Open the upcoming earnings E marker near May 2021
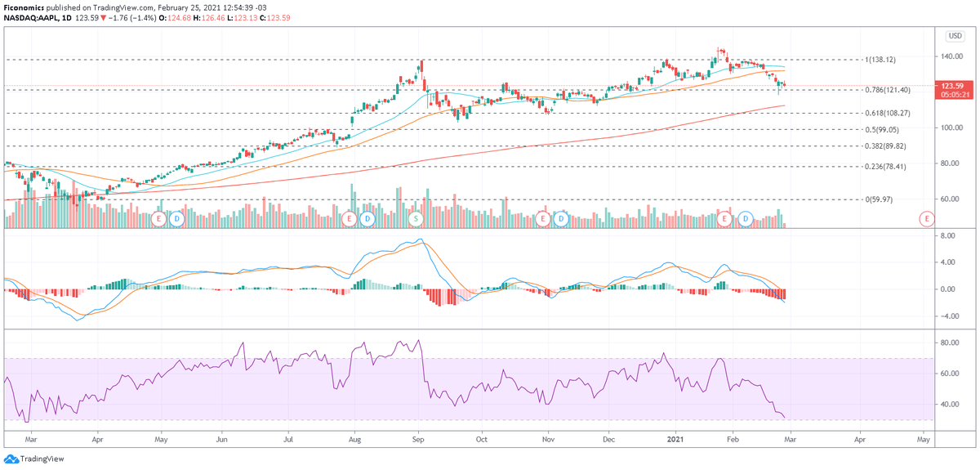Viewport: 980px width, 470px height. 925,218
